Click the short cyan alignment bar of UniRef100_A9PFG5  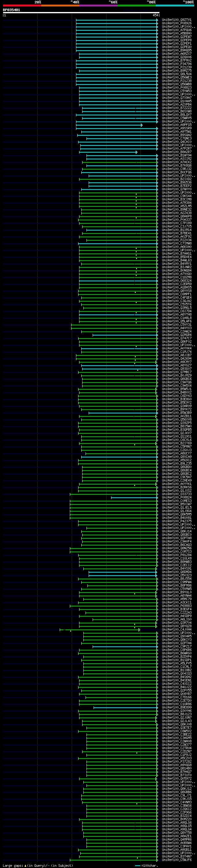[x=109, y=125]
